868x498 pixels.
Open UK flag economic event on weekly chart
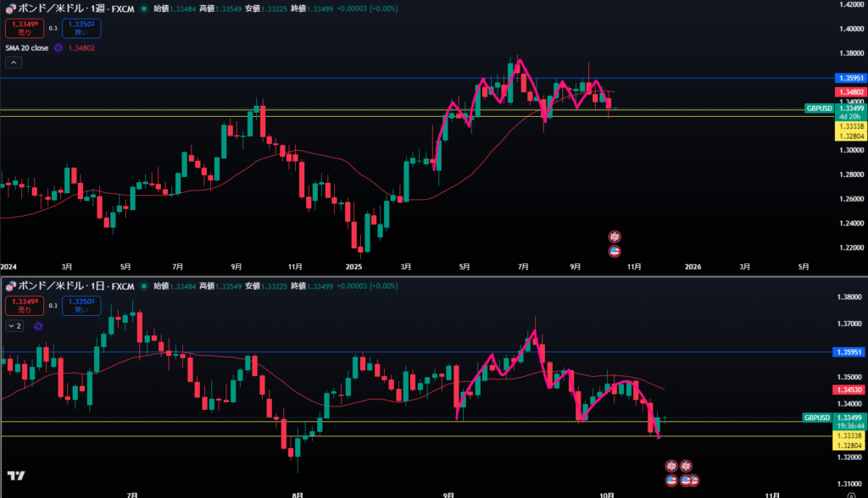pos(615,236)
